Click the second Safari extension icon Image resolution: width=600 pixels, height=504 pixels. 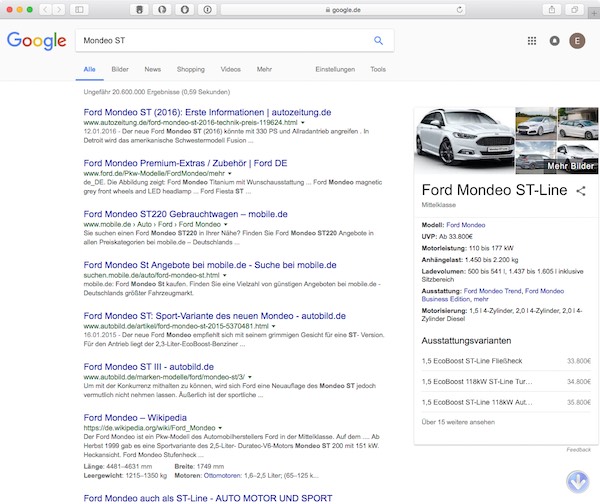(162, 10)
